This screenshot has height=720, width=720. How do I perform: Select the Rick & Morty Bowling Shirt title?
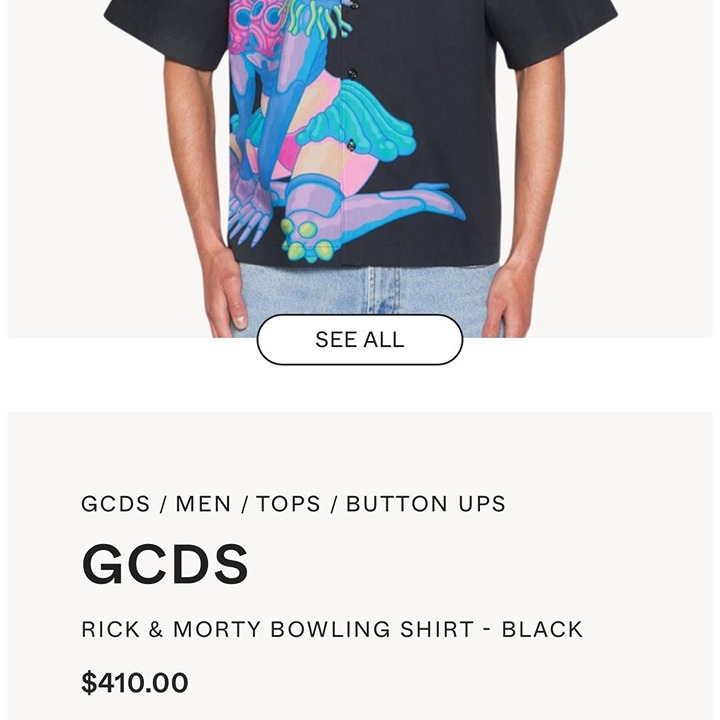point(332,629)
